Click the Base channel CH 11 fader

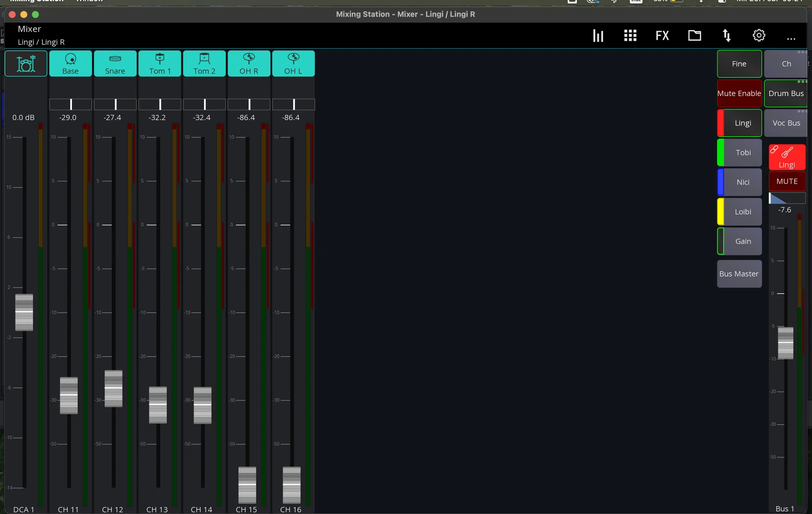[69, 395]
